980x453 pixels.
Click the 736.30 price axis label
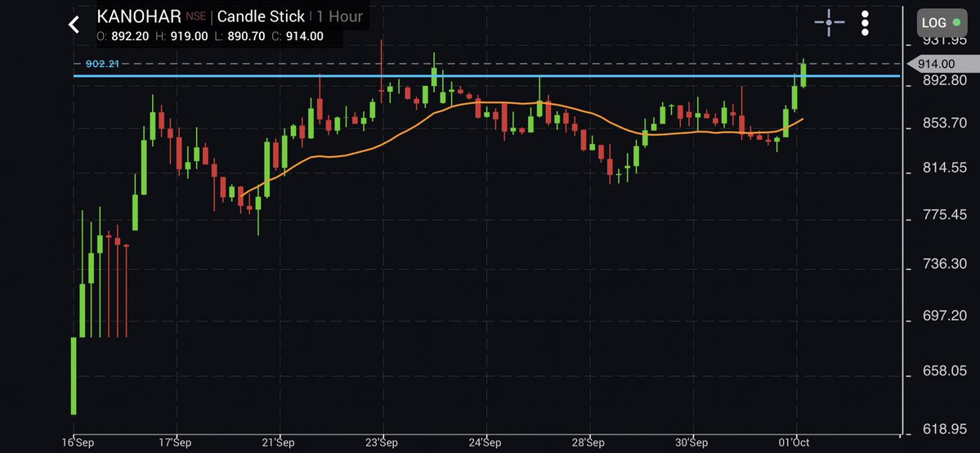pyautogui.click(x=944, y=264)
